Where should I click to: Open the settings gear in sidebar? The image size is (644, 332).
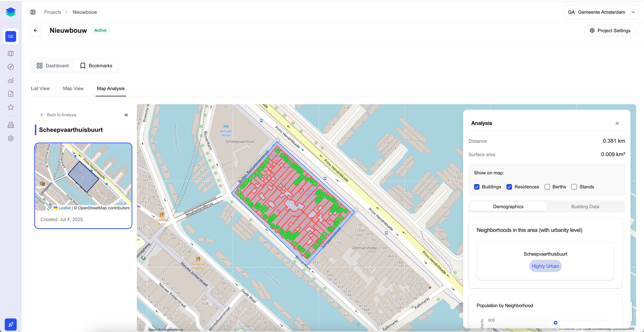click(11, 139)
